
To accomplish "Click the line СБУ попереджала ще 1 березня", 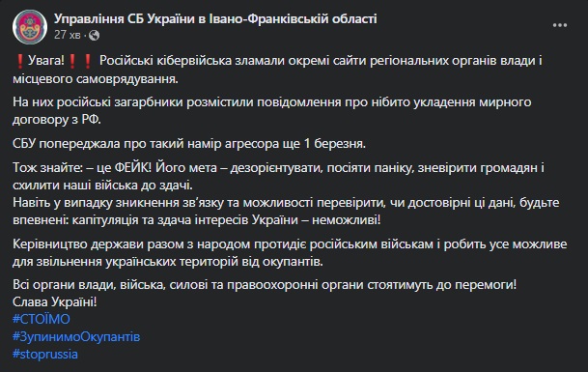I will tap(189, 143).
